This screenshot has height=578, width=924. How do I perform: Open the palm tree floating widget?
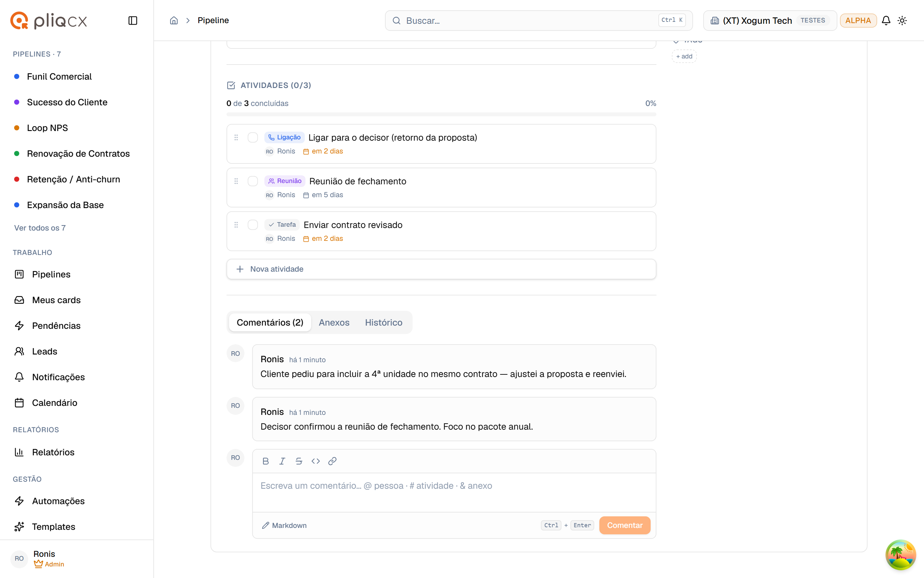coord(900,554)
